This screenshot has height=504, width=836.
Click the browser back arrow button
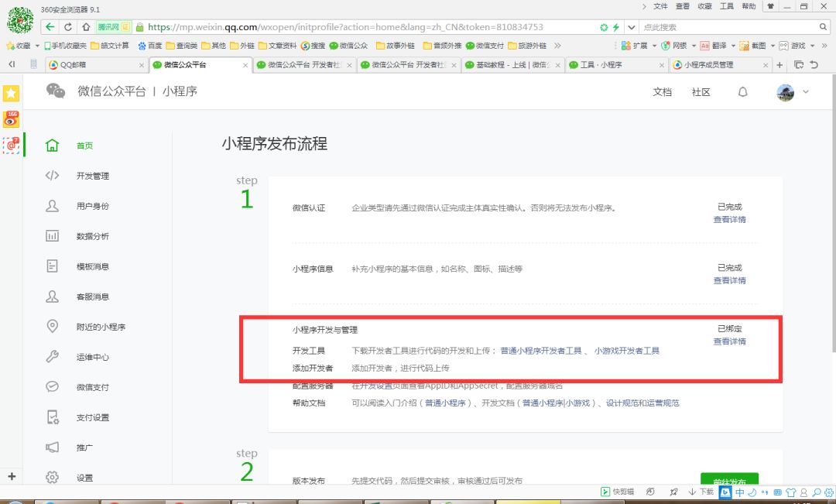[x=50, y=26]
